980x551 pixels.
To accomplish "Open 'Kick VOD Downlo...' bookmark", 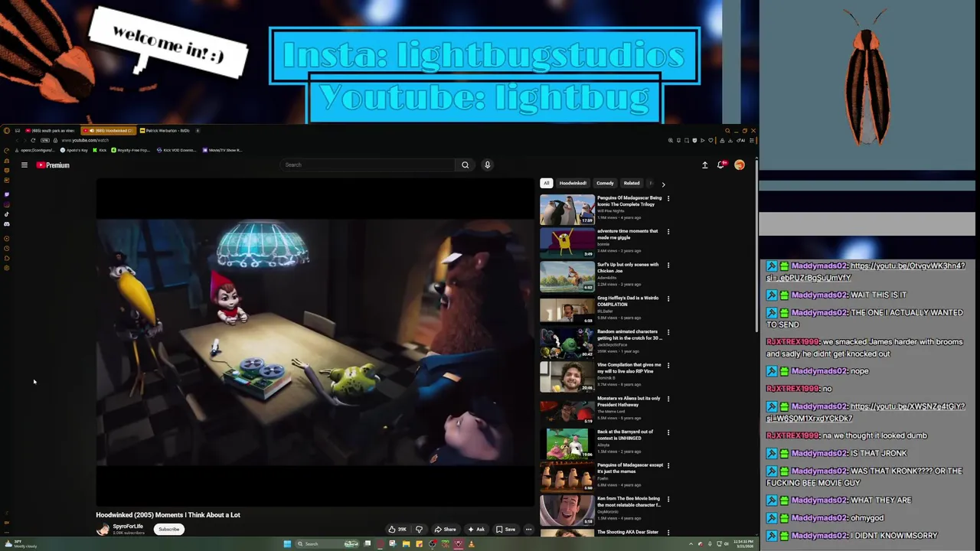I will pyautogui.click(x=177, y=150).
